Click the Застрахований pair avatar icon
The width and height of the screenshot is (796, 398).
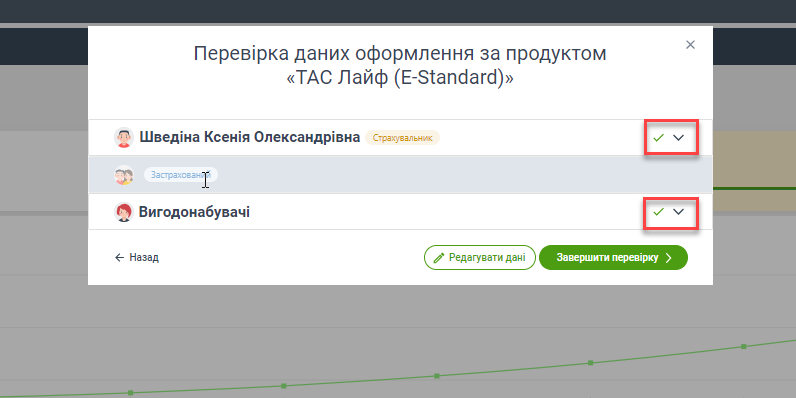(x=124, y=175)
